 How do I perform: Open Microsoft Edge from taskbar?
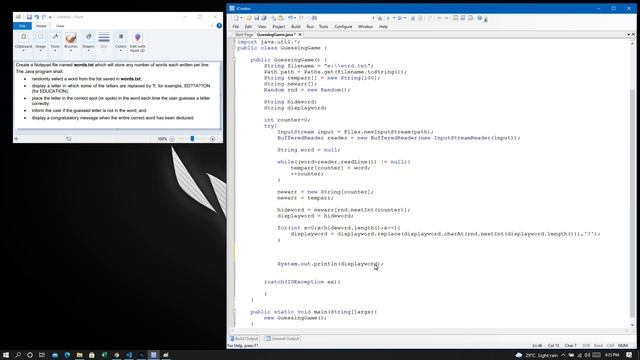pyautogui.click(x=67, y=355)
